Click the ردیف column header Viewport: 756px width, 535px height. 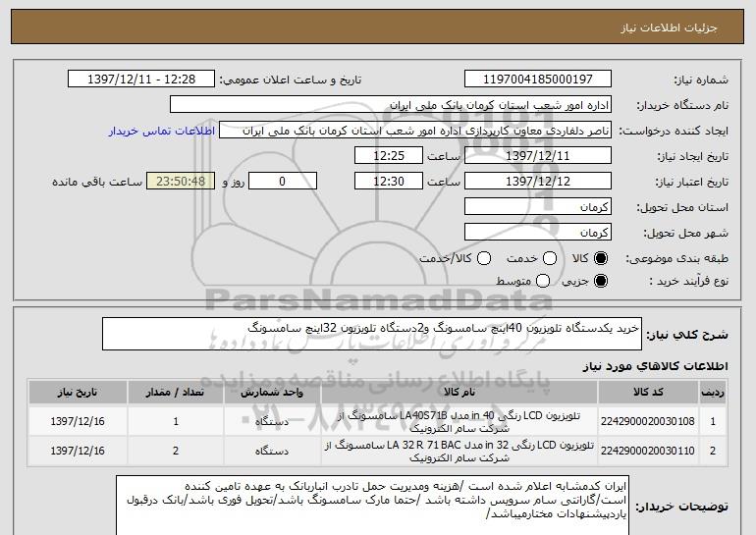(x=713, y=393)
